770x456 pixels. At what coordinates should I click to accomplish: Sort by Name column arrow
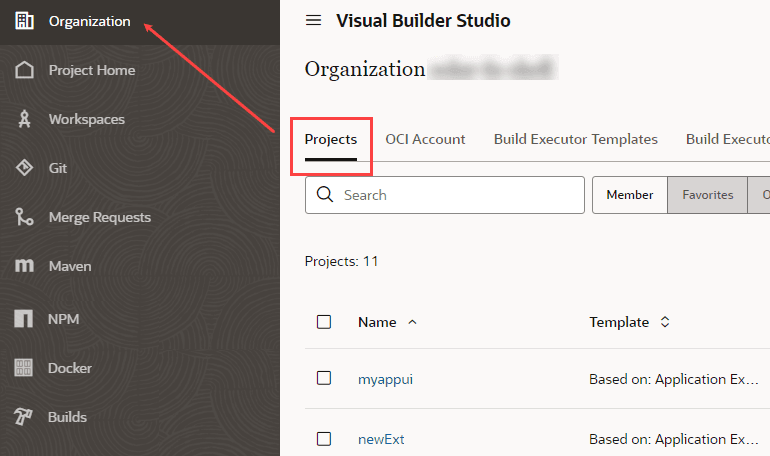(412, 322)
